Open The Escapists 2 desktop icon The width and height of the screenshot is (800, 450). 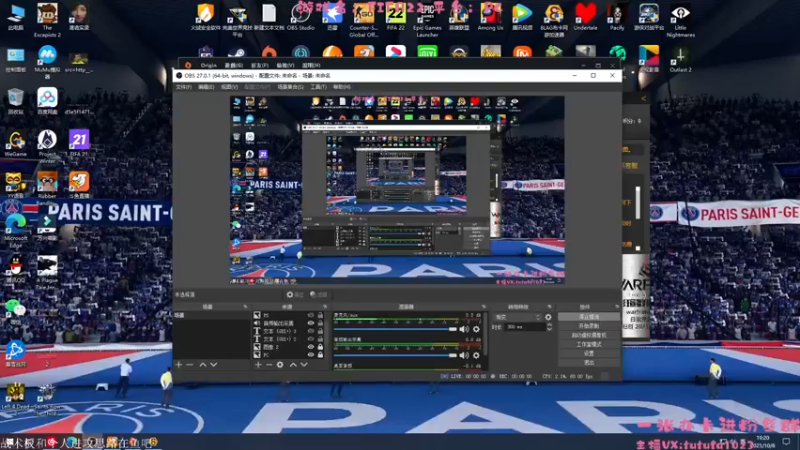(x=47, y=20)
